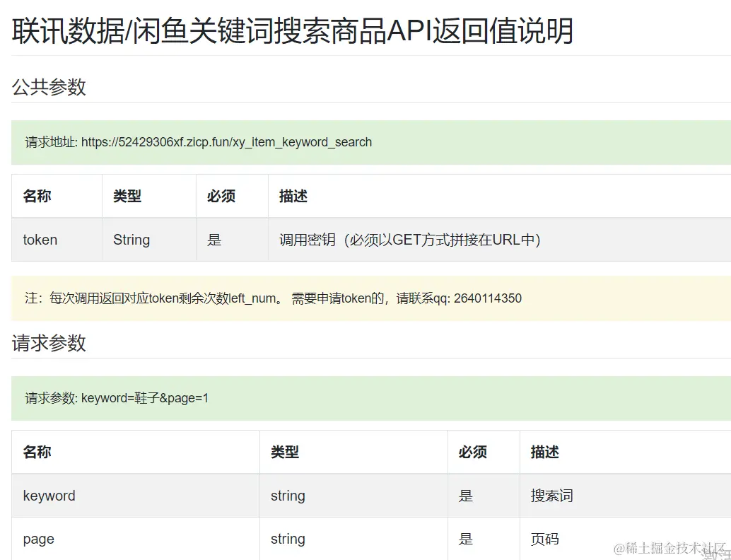Click the 搜索词 description cell
The height and width of the screenshot is (560, 731).
625,496
